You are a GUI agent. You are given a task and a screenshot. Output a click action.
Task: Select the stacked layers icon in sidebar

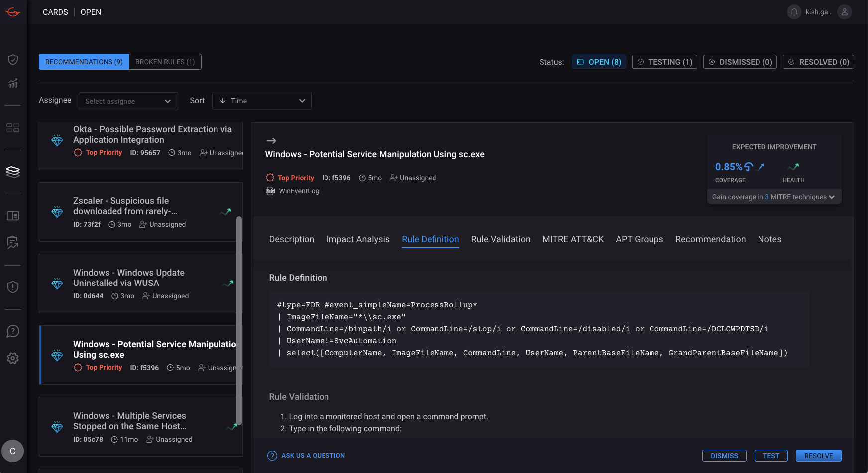[13, 172]
